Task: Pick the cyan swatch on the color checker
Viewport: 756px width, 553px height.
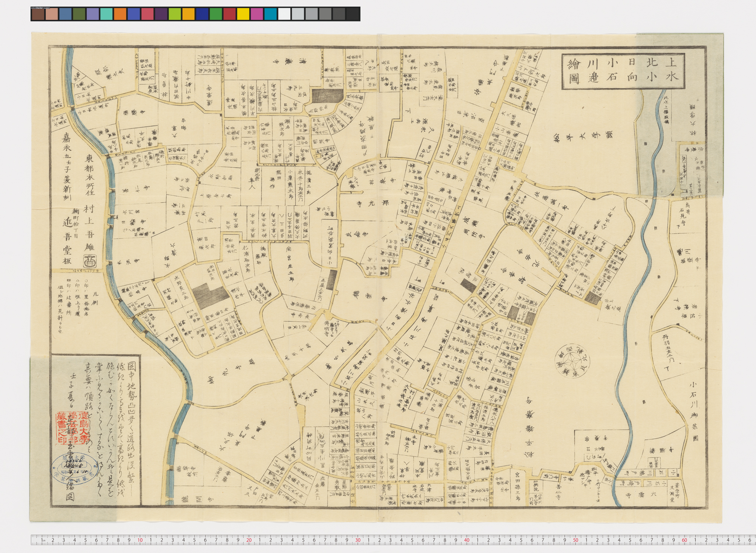Action: 270,14
